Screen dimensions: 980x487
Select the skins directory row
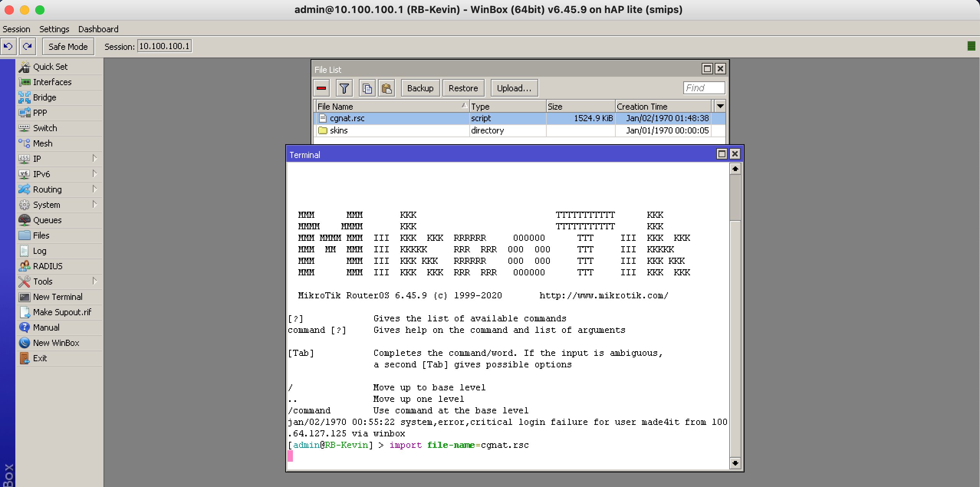(520, 130)
